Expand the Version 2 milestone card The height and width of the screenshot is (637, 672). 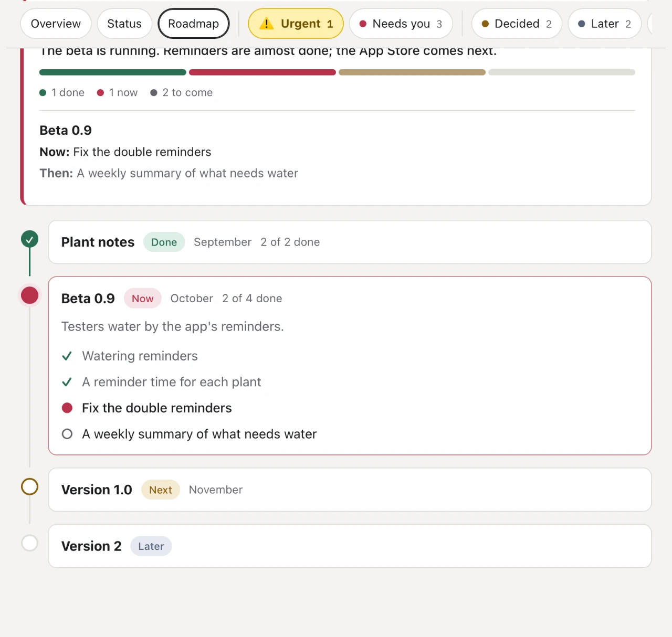pyautogui.click(x=350, y=546)
